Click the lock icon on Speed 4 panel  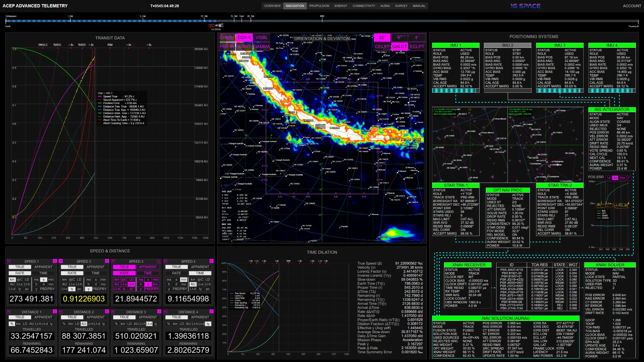click(211, 261)
